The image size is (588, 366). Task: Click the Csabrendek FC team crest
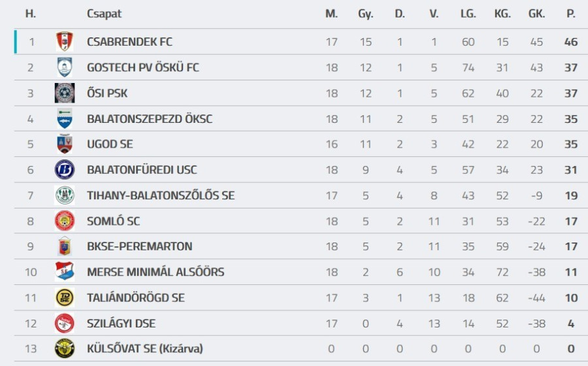click(x=64, y=42)
